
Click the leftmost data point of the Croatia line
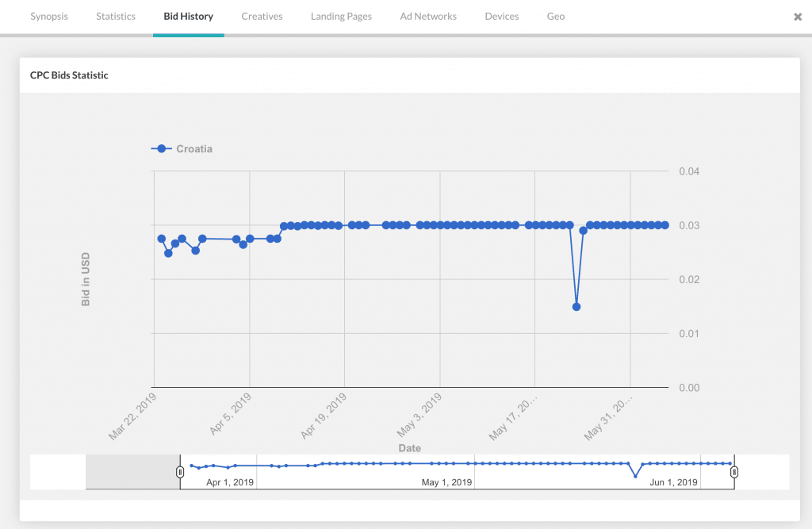click(162, 239)
